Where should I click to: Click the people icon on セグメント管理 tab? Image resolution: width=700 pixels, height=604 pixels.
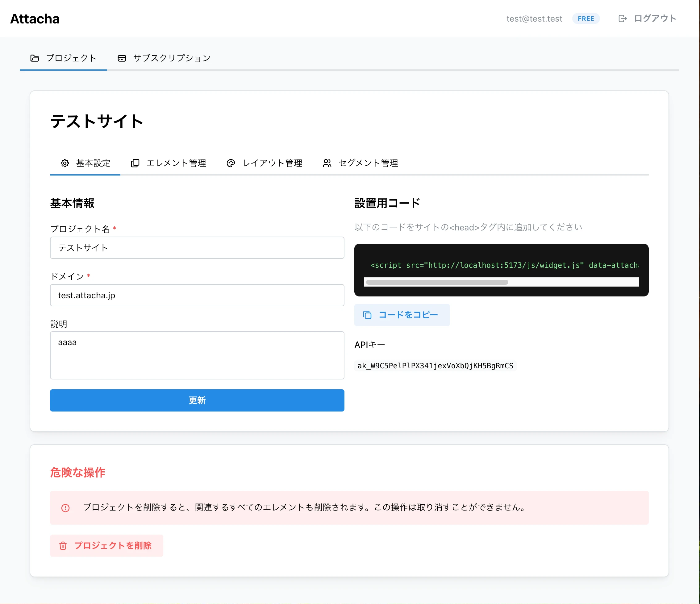[x=327, y=163]
